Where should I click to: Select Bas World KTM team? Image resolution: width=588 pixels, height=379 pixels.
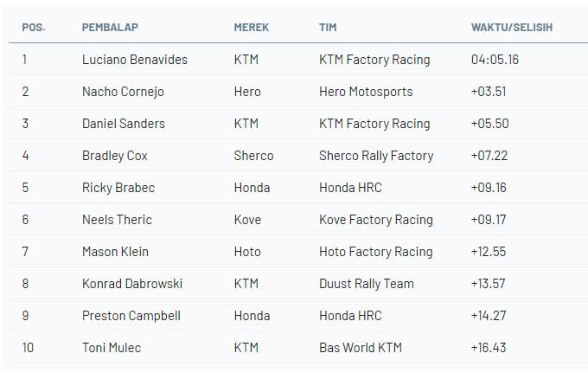click(x=361, y=348)
